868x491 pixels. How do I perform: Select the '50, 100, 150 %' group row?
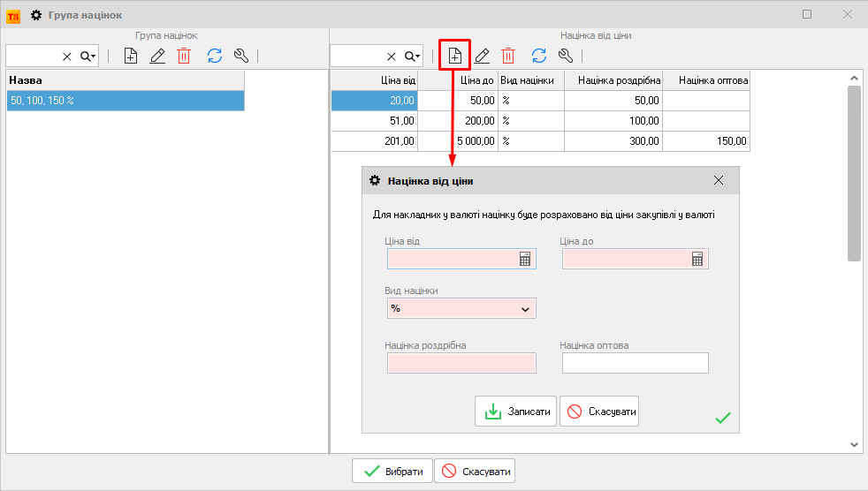124,101
